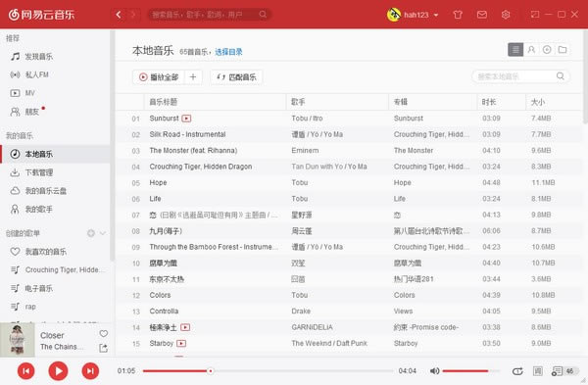Click the local music search field
Viewport: 588px width, 385px height.
[520, 76]
